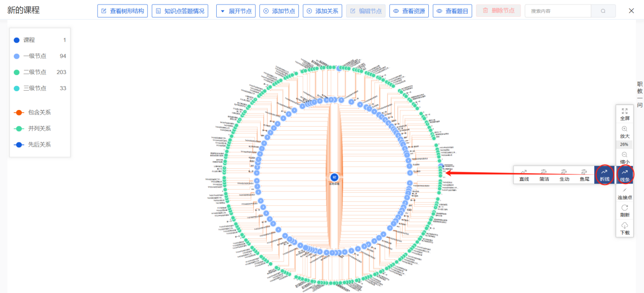Click 添加关系 to add a relation
The width and height of the screenshot is (644, 293).
click(322, 11)
